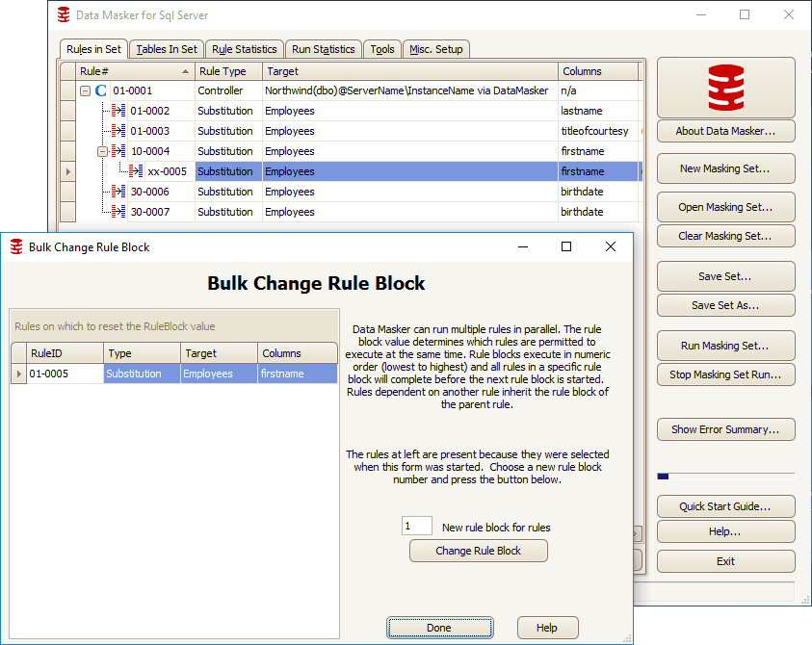Click the Columns header in main grid
This screenshot has height=645, width=812.
(598, 71)
